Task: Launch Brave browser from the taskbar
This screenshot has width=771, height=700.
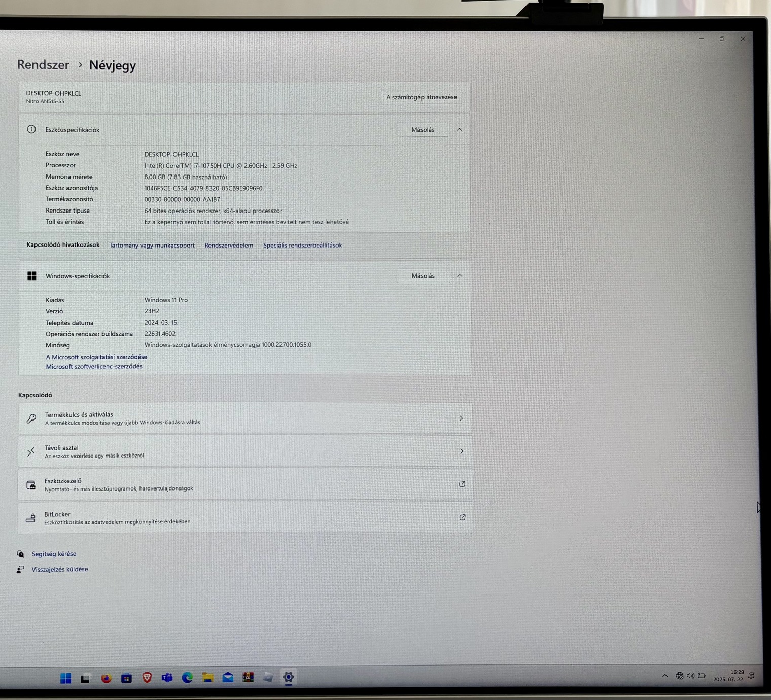Action: [x=147, y=677]
